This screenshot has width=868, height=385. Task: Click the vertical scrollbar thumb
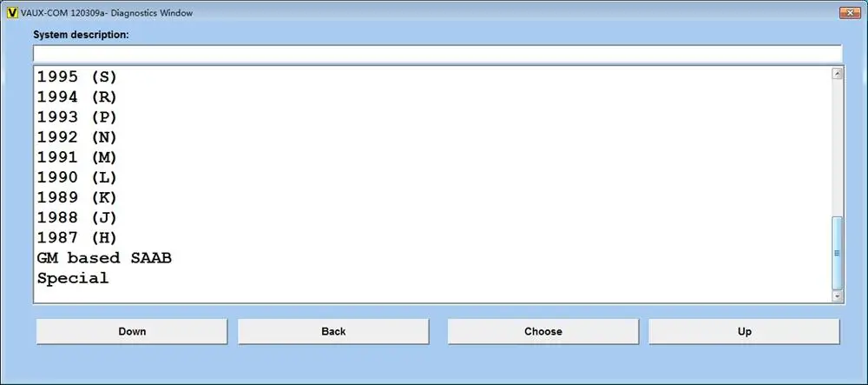tap(837, 253)
